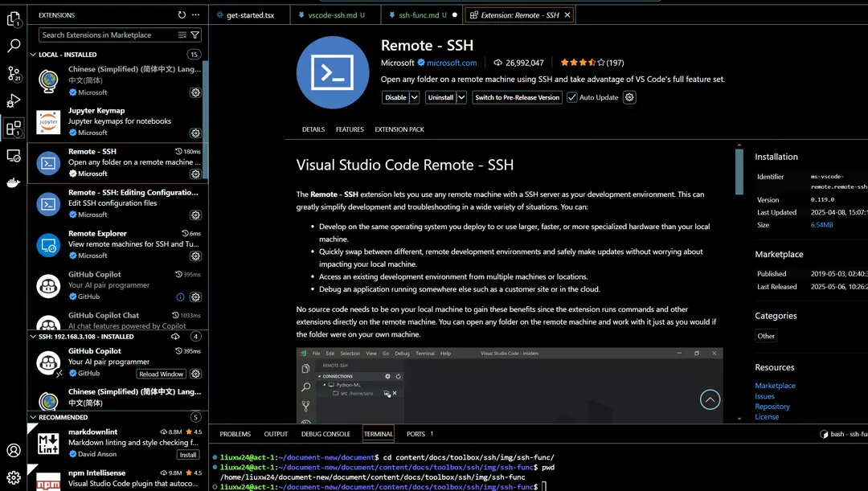Viewport: 868px width, 491px height.
Task: Click the Uninstall button
Action: (x=440, y=97)
